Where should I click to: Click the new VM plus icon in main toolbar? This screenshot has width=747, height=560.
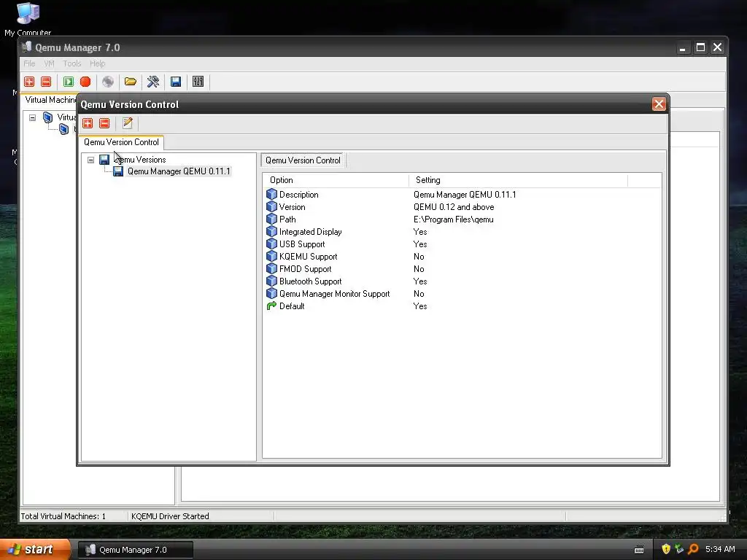pos(29,82)
